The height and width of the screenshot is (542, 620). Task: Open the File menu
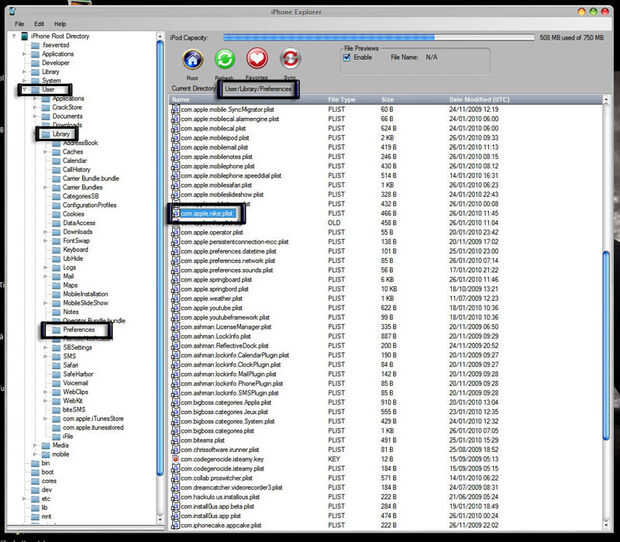click(x=19, y=24)
